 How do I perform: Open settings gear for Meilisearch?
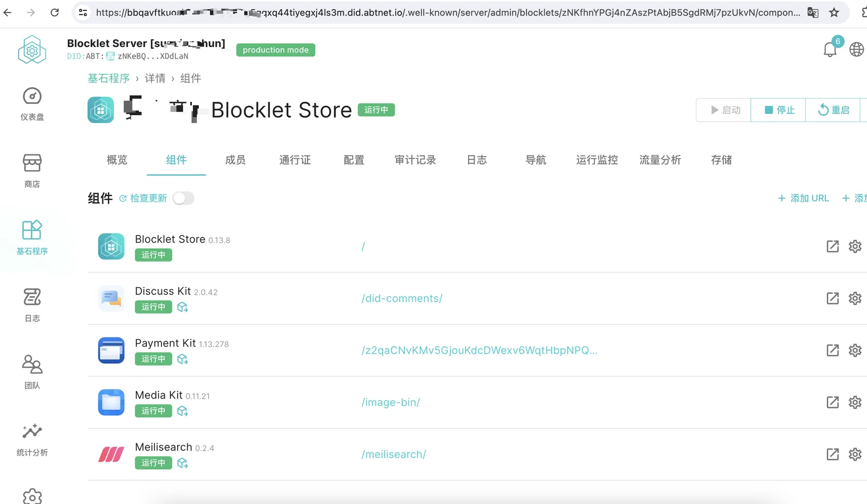tap(855, 454)
